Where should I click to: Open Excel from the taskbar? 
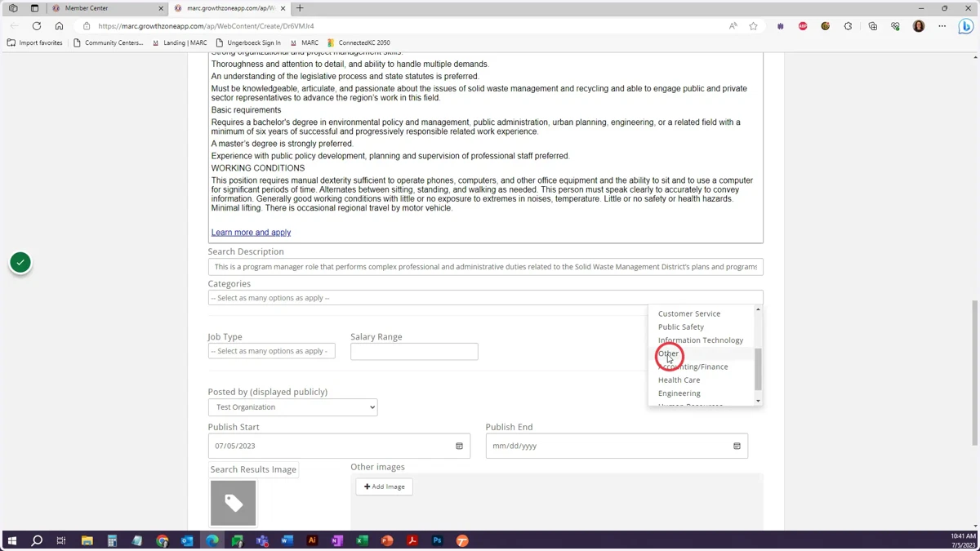(362, 540)
